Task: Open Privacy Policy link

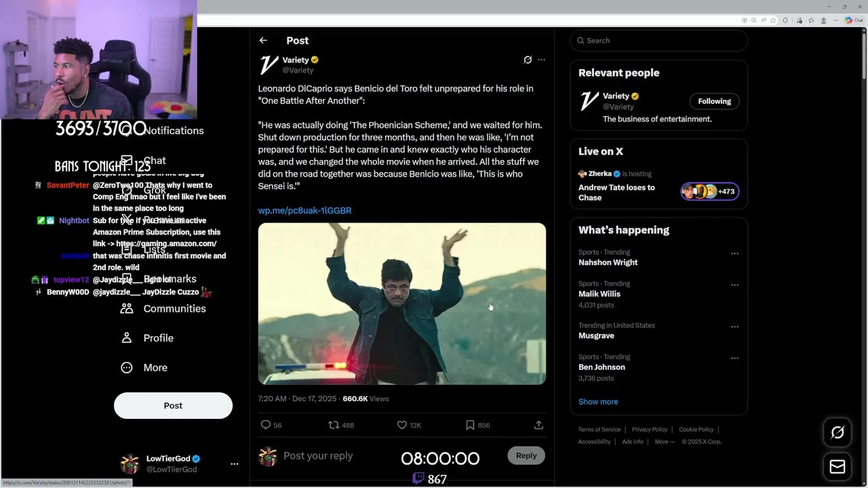Action: pyautogui.click(x=650, y=430)
